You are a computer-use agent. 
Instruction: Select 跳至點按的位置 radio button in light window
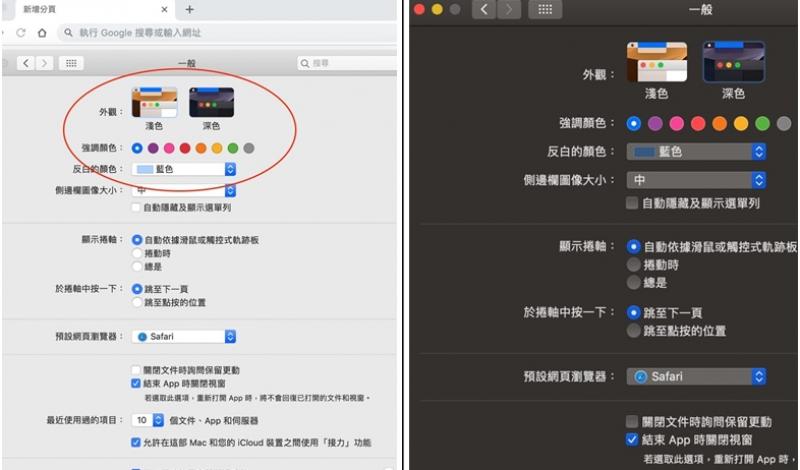[137, 302]
